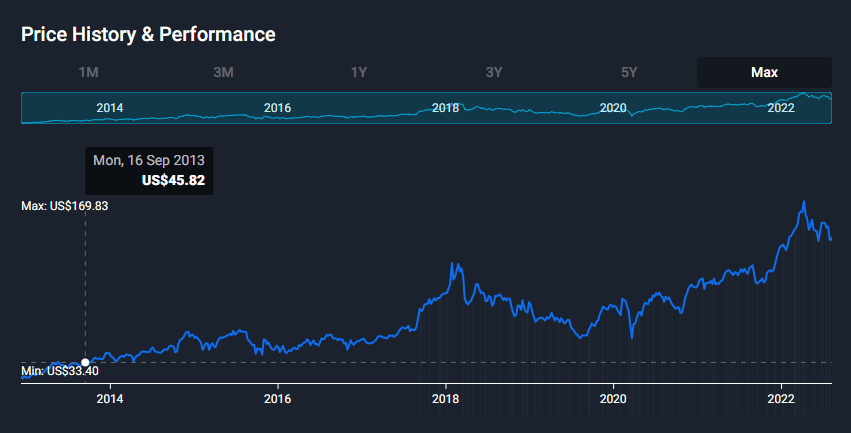Viewport: 851px width, 433px height.
Task: Switch to the 3M time range
Action: (223, 72)
